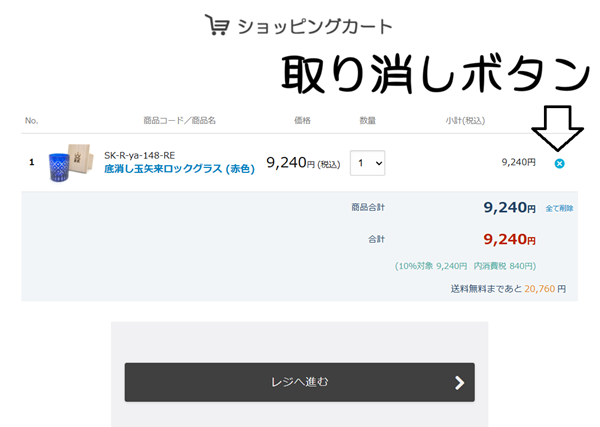This screenshot has height=427, width=600.
Task: Click the No. column header
Action: tap(31, 121)
